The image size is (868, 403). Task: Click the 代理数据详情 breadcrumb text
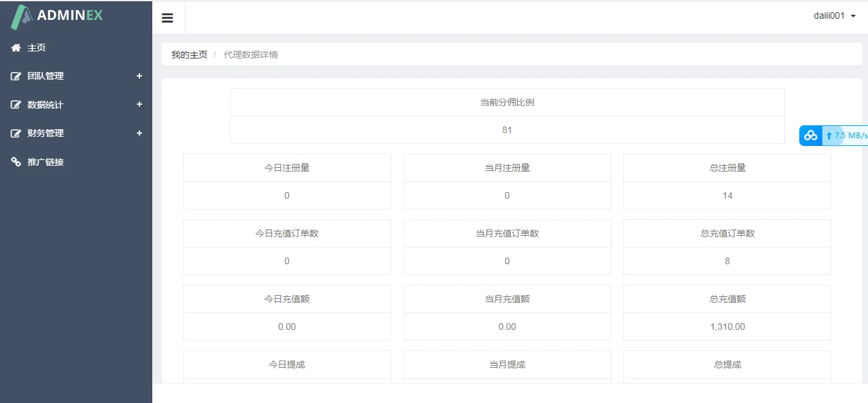(x=251, y=55)
